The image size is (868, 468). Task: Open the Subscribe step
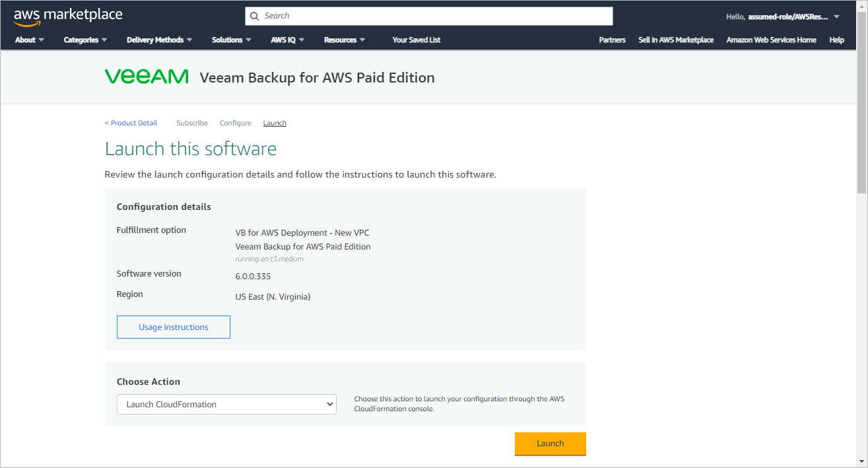click(192, 123)
